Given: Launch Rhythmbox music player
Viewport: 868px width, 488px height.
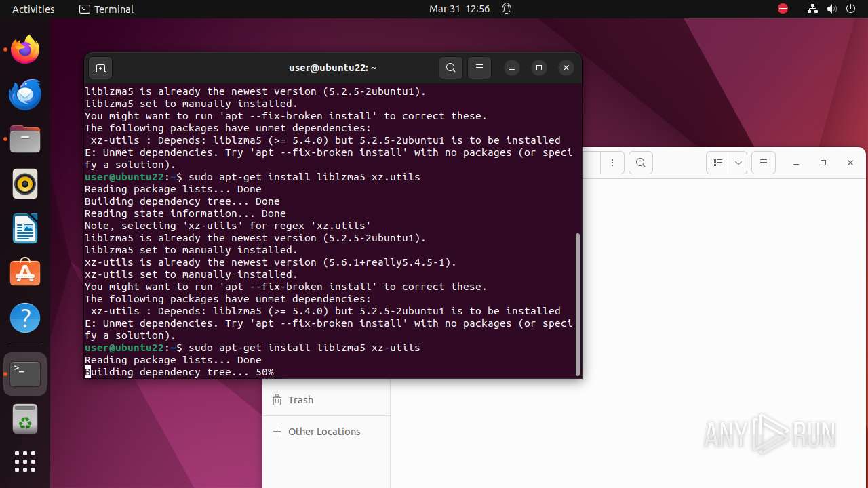Looking at the screenshot, I should click(x=25, y=184).
